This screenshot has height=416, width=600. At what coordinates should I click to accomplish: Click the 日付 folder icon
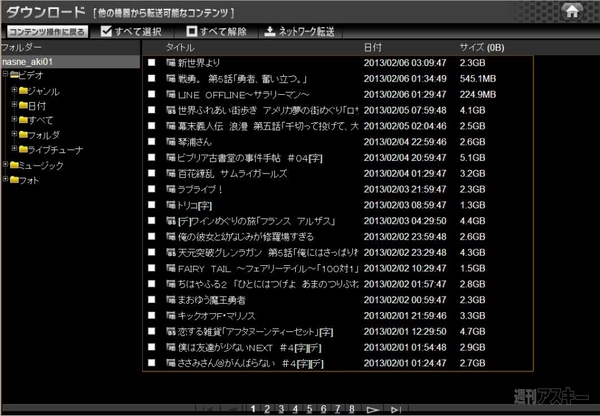pos(23,105)
